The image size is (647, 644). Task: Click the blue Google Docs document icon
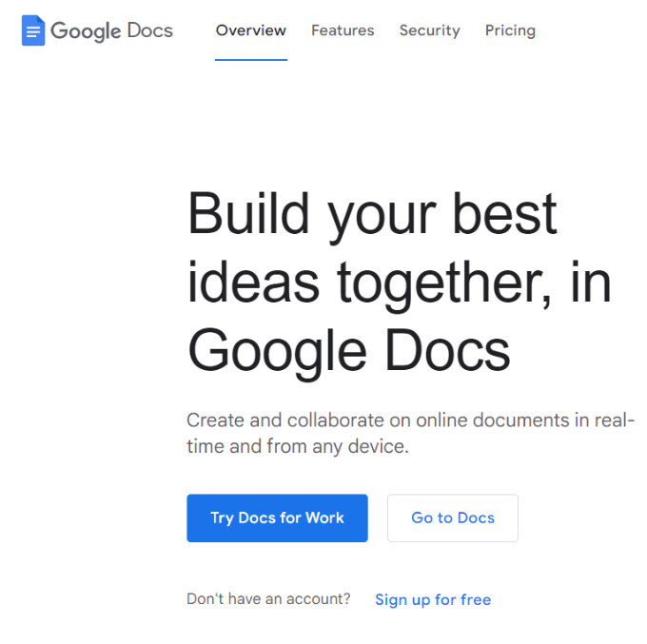(x=33, y=30)
